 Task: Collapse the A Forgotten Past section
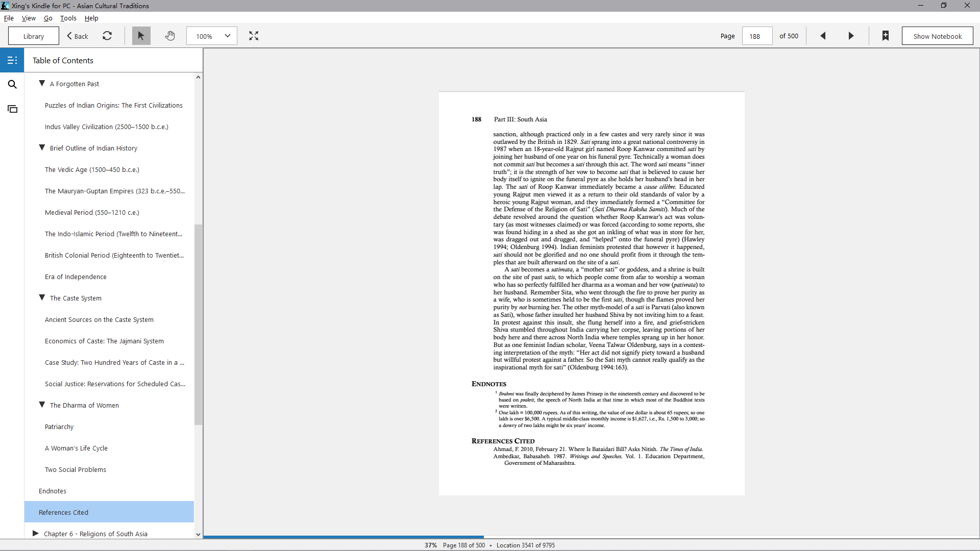pos(42,83)
